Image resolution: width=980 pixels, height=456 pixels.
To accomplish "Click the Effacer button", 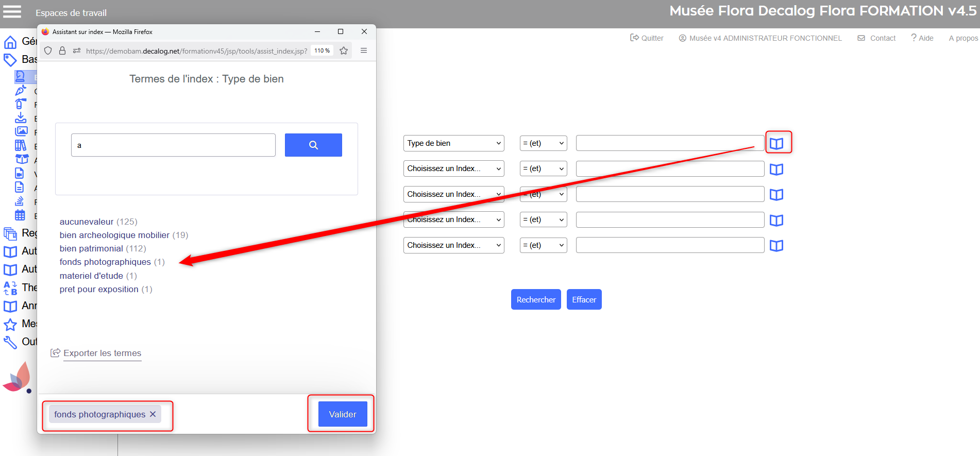I will coord(584,299).
